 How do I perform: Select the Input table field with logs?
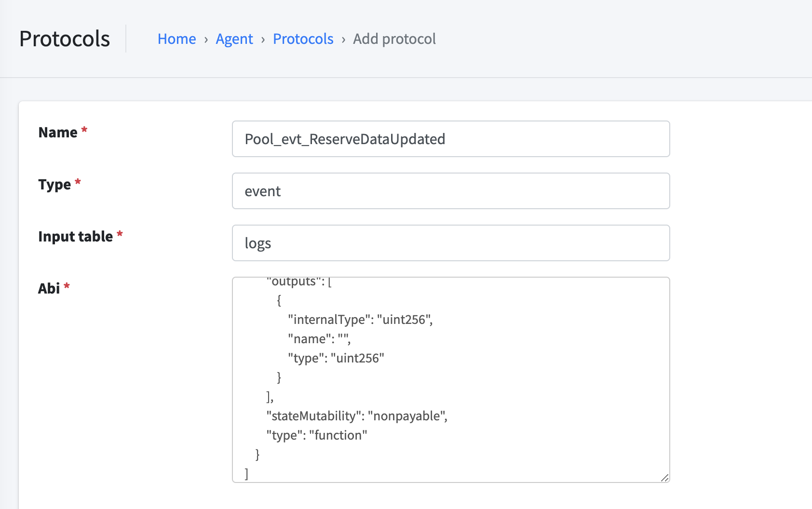click(450, 243)
